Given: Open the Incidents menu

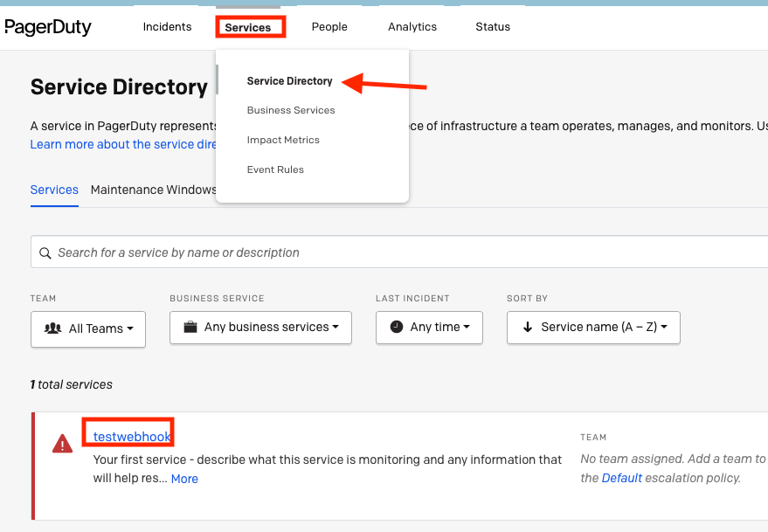Looking at the screenshot, I should pos(167,27).
